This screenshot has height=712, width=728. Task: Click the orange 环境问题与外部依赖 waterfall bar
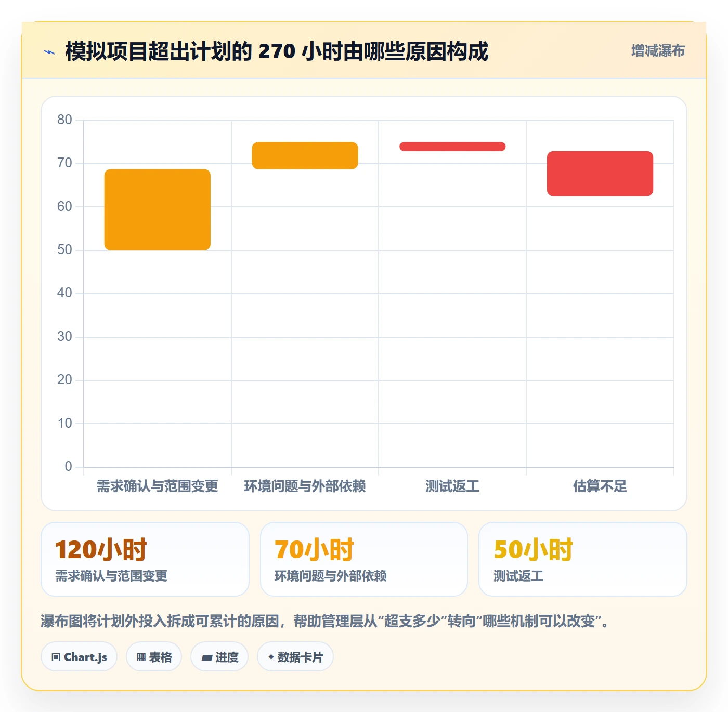click(x=305, y=155)
